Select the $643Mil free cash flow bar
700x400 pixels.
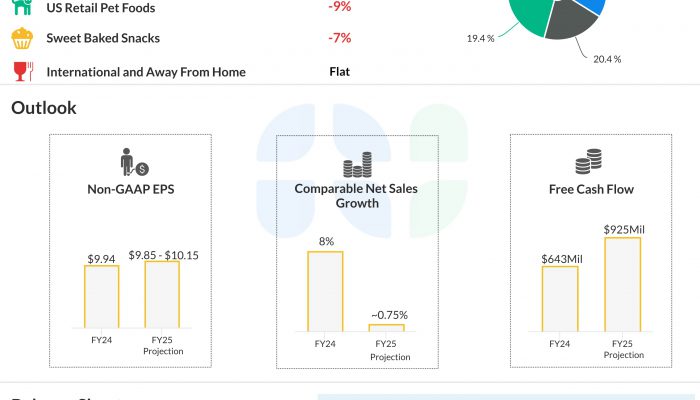pyautogui.click(x=560, y=297)
